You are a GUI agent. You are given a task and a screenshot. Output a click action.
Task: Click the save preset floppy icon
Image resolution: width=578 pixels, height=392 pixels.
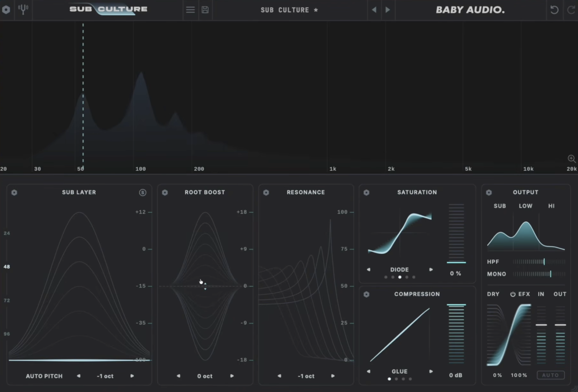coord(205,10)
